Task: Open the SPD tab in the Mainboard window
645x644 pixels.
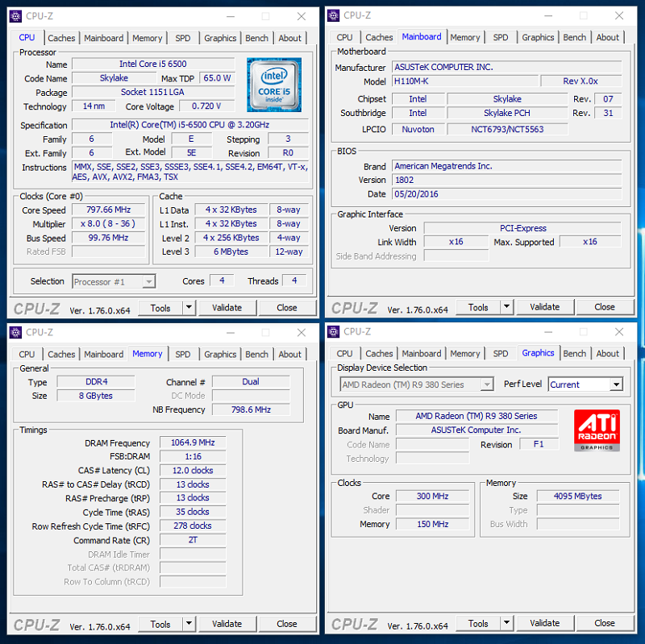Action: (501, 37)
